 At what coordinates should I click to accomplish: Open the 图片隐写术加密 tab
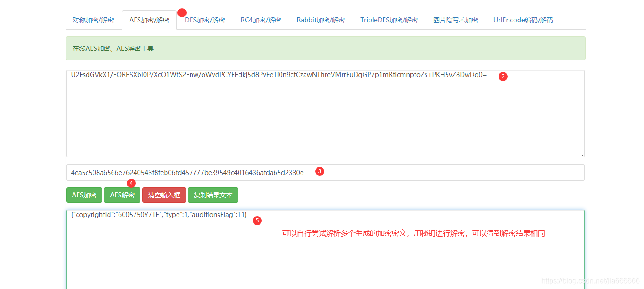(x=456, y=20)
